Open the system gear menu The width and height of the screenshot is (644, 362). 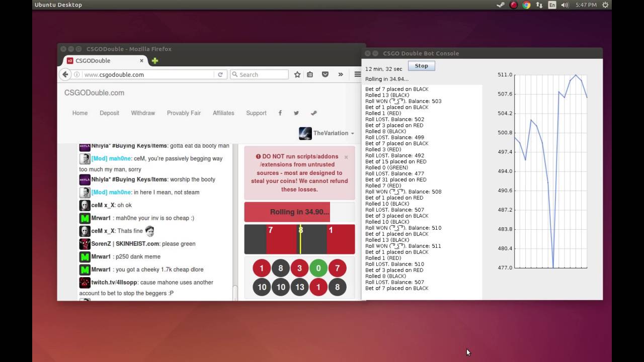pyautogui.click(x=606, y=5)
